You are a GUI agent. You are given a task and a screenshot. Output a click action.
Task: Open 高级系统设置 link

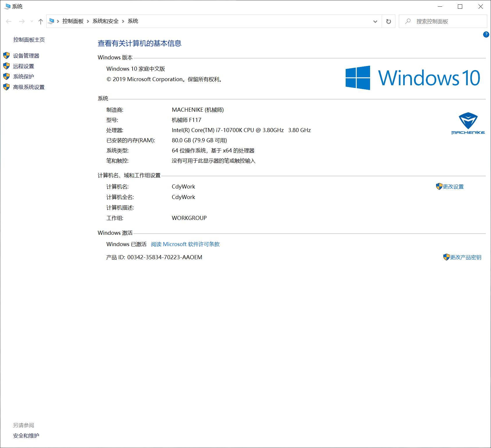[x=29, y=87]
